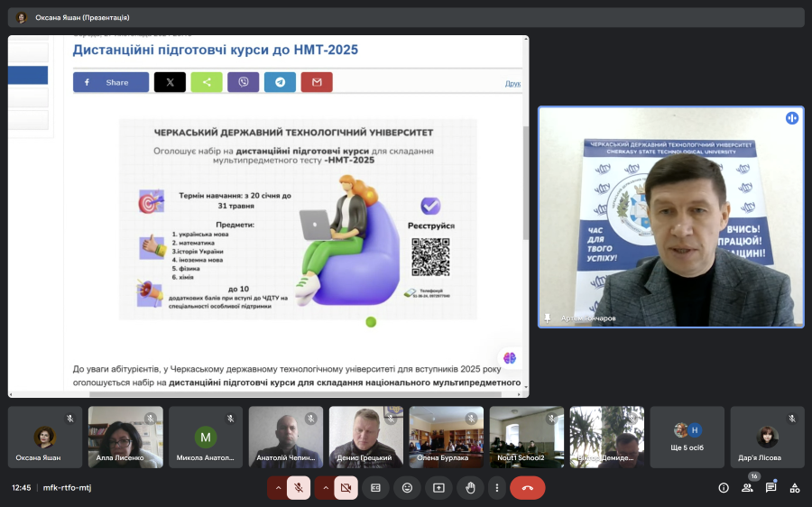Send an emoji reaction
Viewport: 812px width, 507px height.
tap(407, 488)
